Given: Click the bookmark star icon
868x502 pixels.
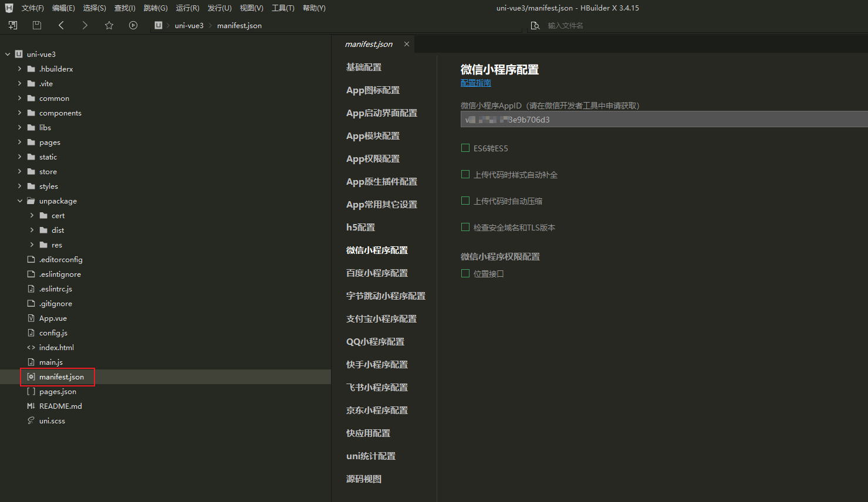Looking at the screenshot, I should [109, 25].
